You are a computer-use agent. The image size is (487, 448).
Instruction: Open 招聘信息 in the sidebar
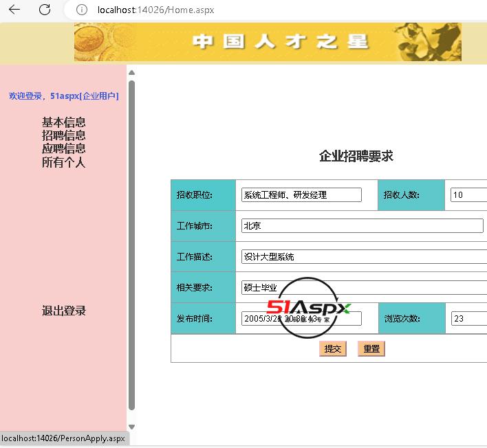coord(63,135)
